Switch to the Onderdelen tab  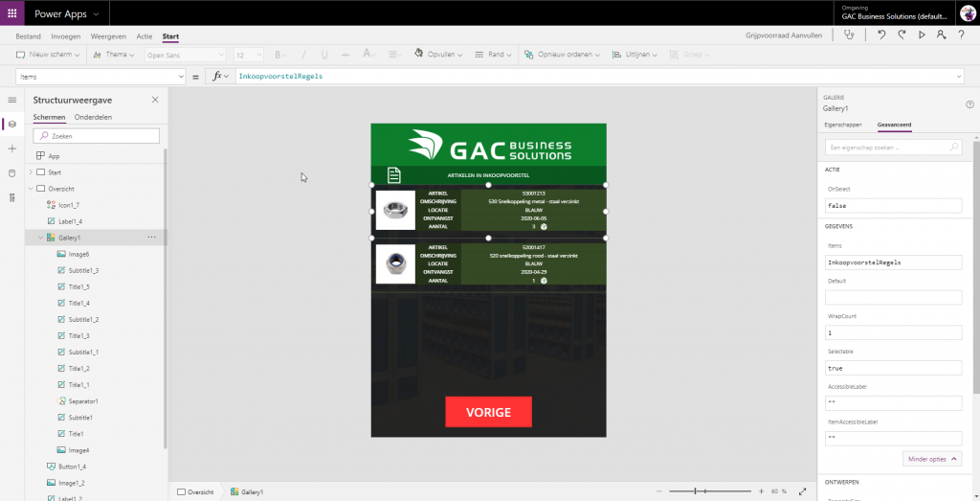coord(93,117)
